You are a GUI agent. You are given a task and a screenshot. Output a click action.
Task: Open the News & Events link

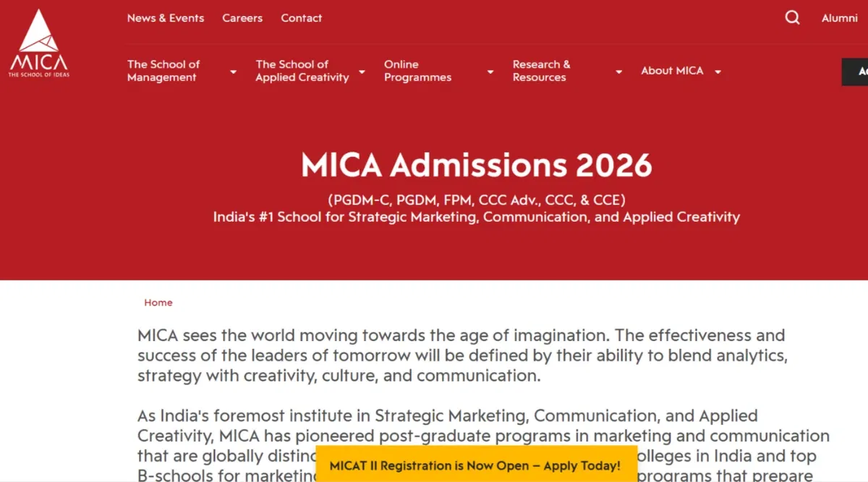[166, 18]
